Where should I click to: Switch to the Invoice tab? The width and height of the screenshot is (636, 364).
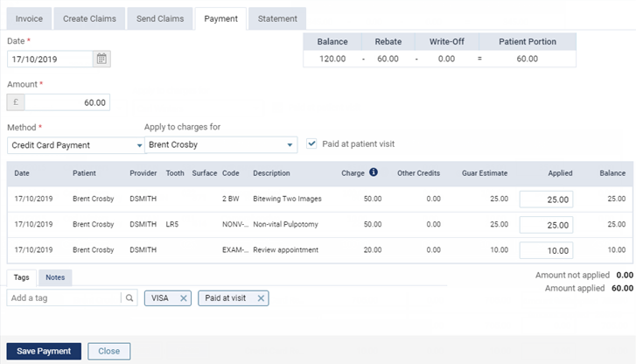tap(29, 18)
